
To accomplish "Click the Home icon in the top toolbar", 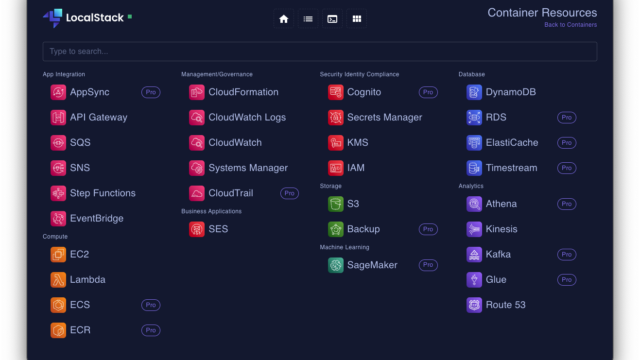I will [283, 19].
